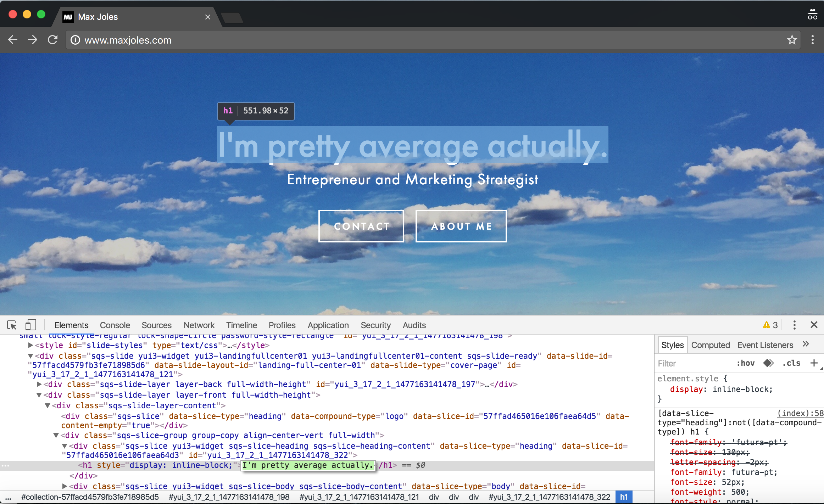Close the DevTools panel
This screenshot has width=824, height=504.
(x=814, y=325)
